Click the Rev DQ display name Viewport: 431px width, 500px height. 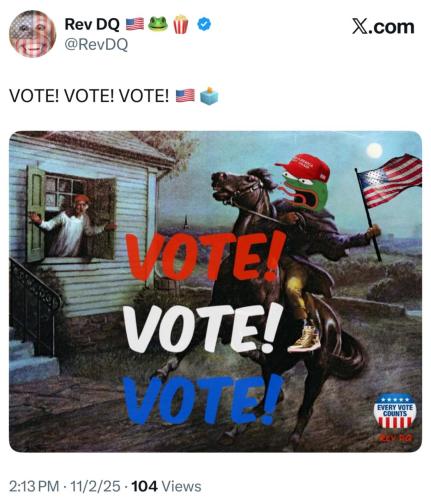(92, 24)
